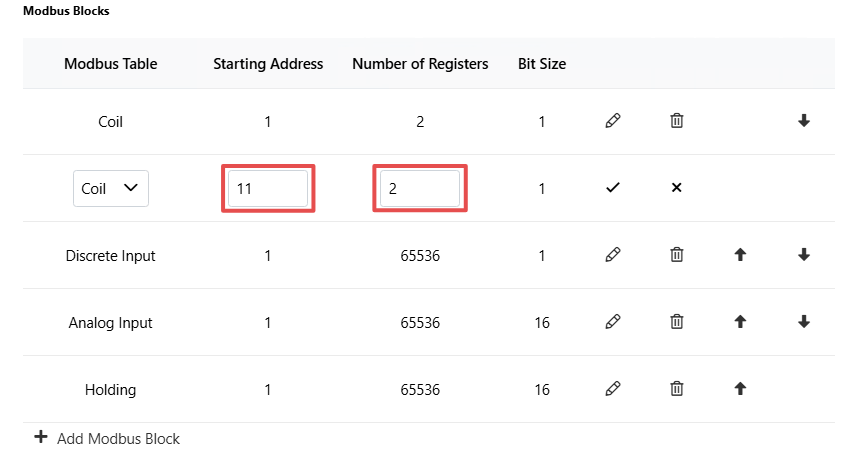Cancel editing the Coil row with the X
This screenshot has width=852, height=459.
pyautogui.click(x=676, y=188)
